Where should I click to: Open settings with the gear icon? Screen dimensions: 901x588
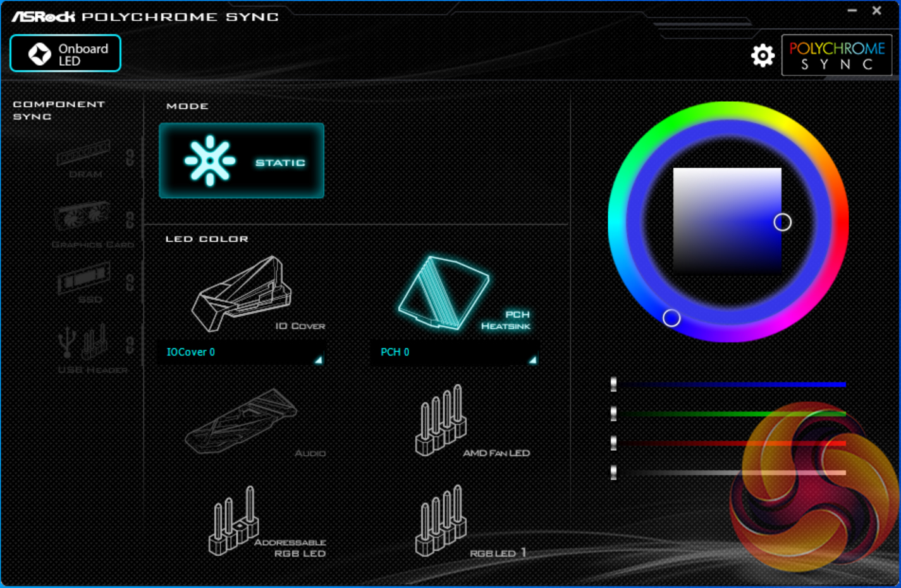pos(763,56)
